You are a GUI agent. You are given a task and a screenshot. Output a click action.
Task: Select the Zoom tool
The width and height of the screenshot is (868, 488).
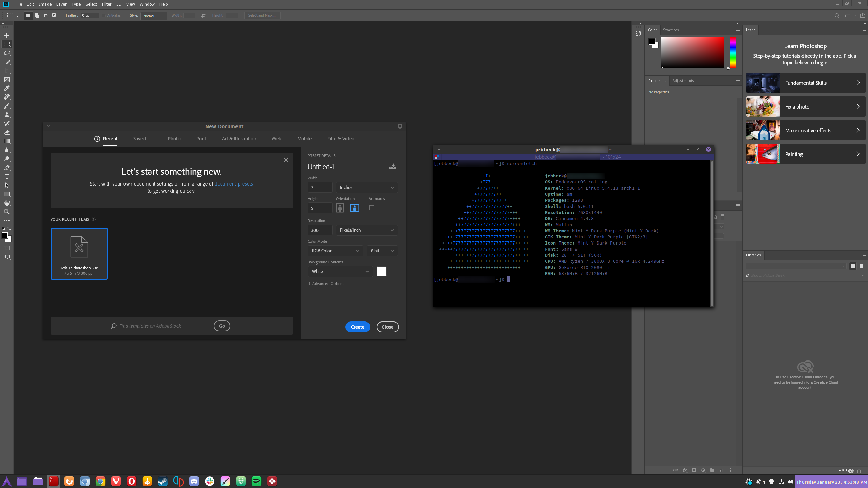click(7, 212)
